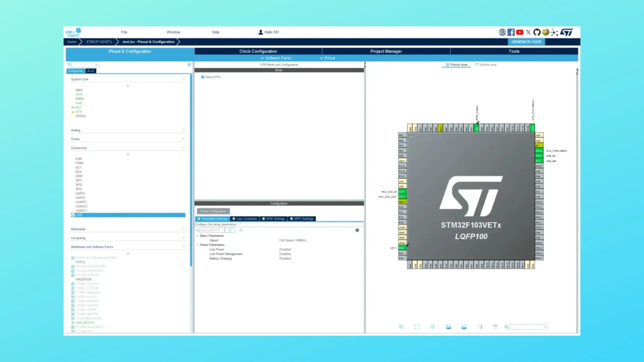Open the GPIO Settings tab

pyautogui.click(x=302, y=219)
